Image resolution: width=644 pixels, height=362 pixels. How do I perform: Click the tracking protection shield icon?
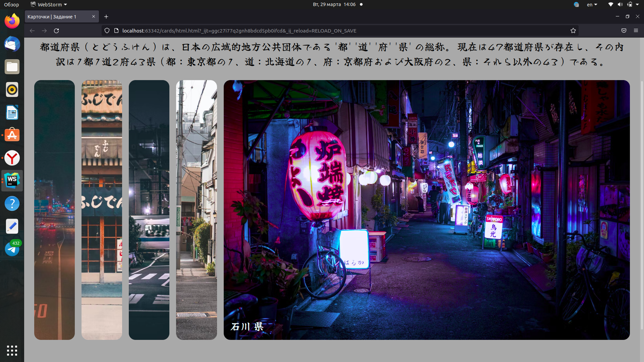(x=107, y=31)
